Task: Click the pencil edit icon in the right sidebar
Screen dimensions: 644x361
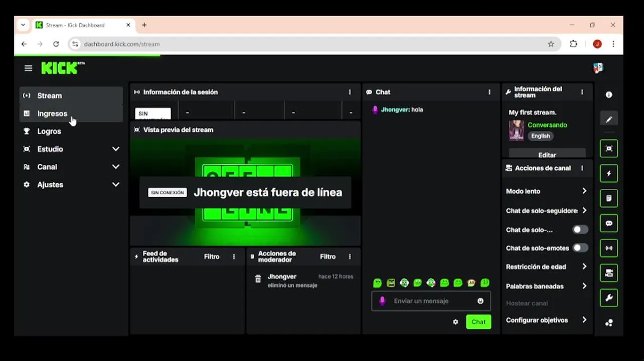Action: [609, 119]
